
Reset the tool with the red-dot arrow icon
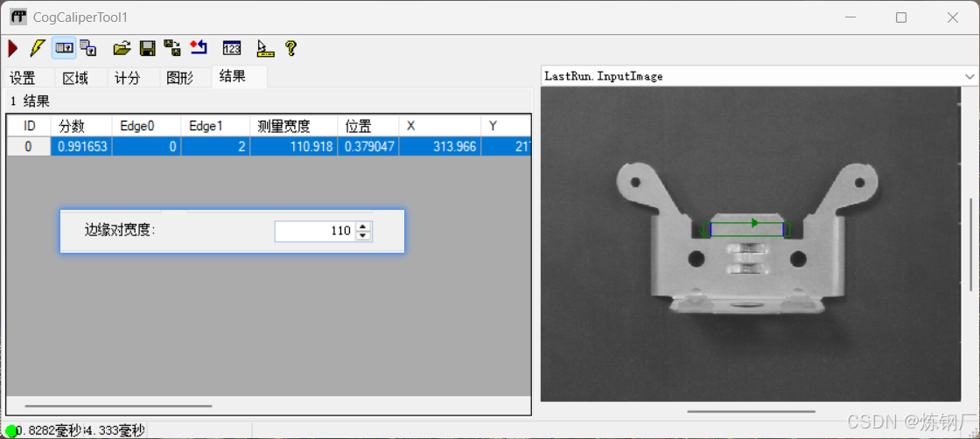coord(199,48)
